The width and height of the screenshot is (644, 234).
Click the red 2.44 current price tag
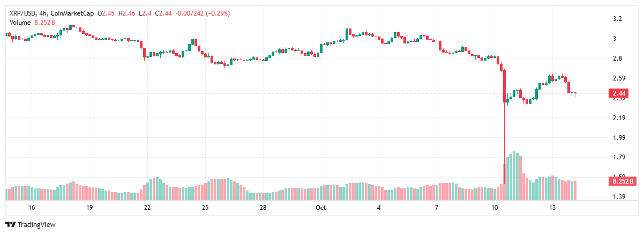[620, 93]
